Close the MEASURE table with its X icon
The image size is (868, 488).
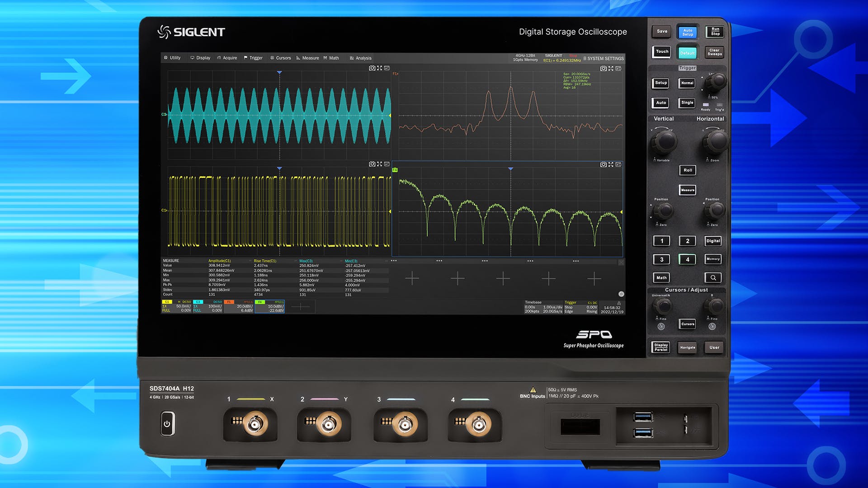(x=621, y=262)
